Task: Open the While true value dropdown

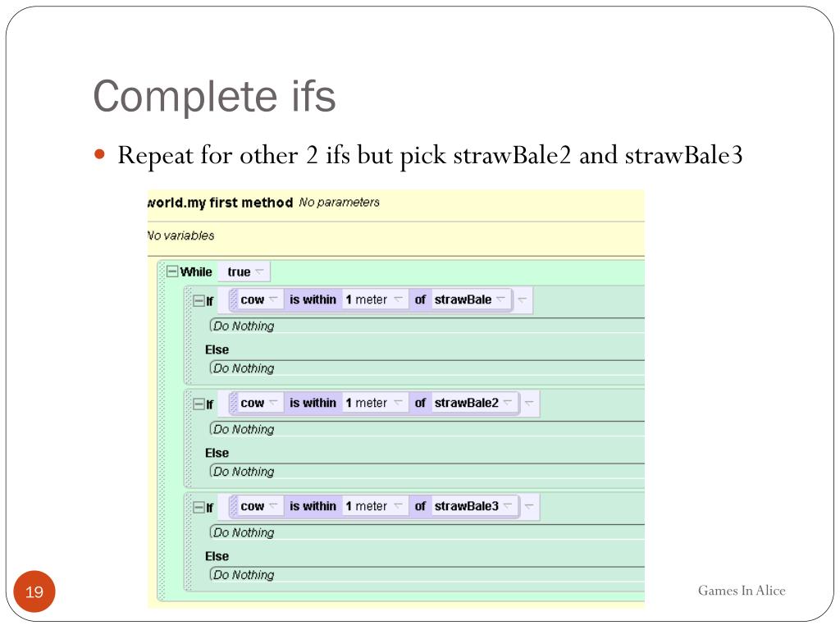Action: (x=259, y=272)
